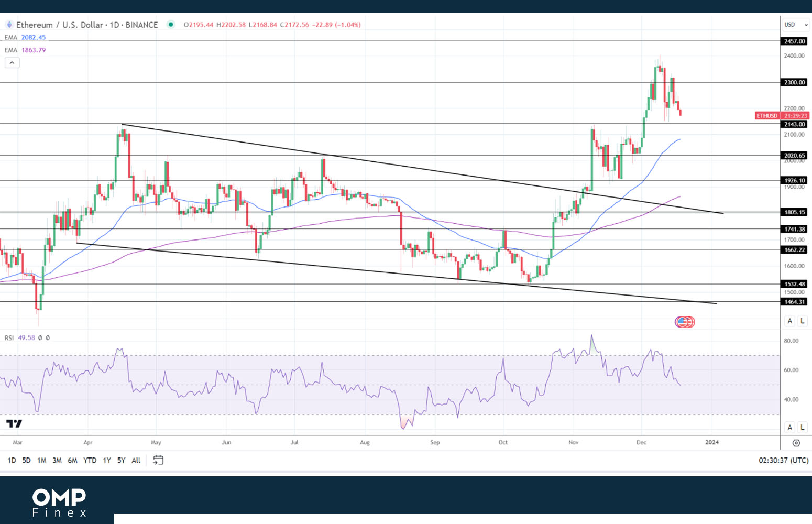Switch to 1D time range

tap(12, 460)
